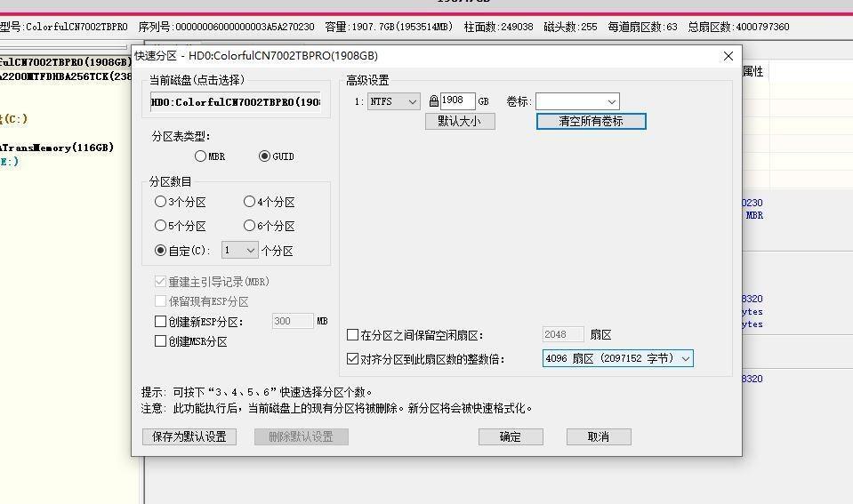The height and width of the screenshot is (504, 853).
Task: Select the (E:) volume in background tree
Action: [x=9, y=162]
